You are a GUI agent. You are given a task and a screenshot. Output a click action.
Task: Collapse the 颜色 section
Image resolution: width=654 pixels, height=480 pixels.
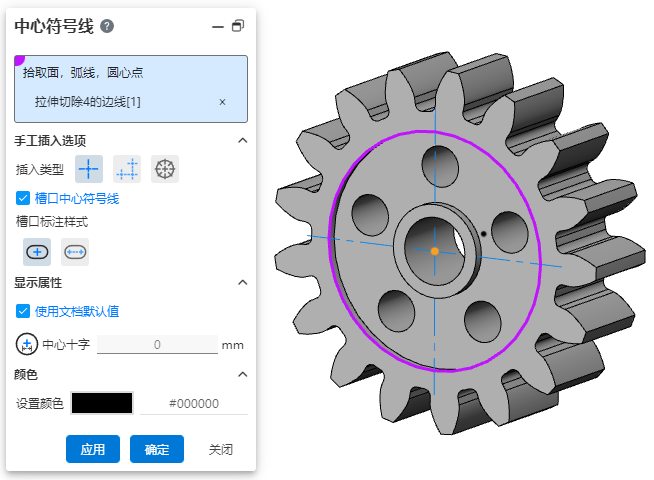[x=242, y=374]
